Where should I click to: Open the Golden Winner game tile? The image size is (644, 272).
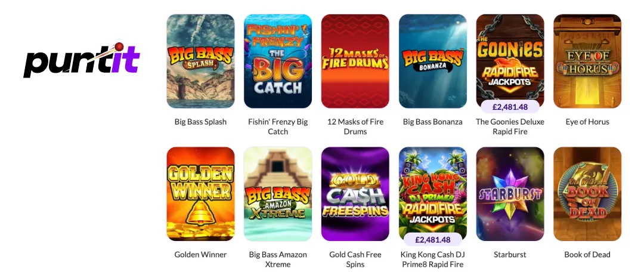pos(200,194)
